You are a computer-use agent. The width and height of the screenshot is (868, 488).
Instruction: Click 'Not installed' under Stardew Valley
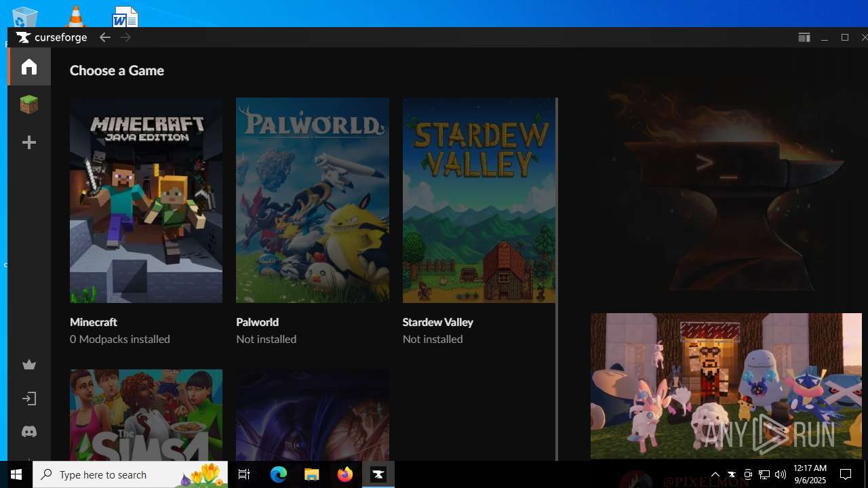[x=433, y=339]
